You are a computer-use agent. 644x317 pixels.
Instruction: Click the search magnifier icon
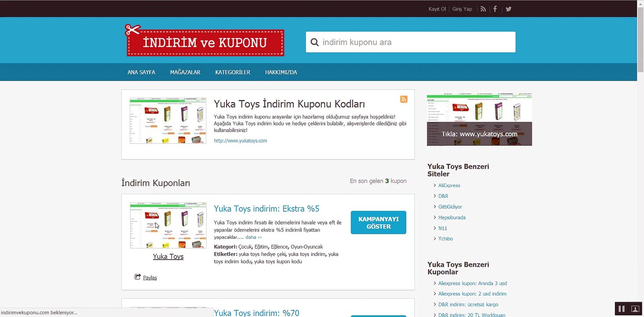point(315,42)
